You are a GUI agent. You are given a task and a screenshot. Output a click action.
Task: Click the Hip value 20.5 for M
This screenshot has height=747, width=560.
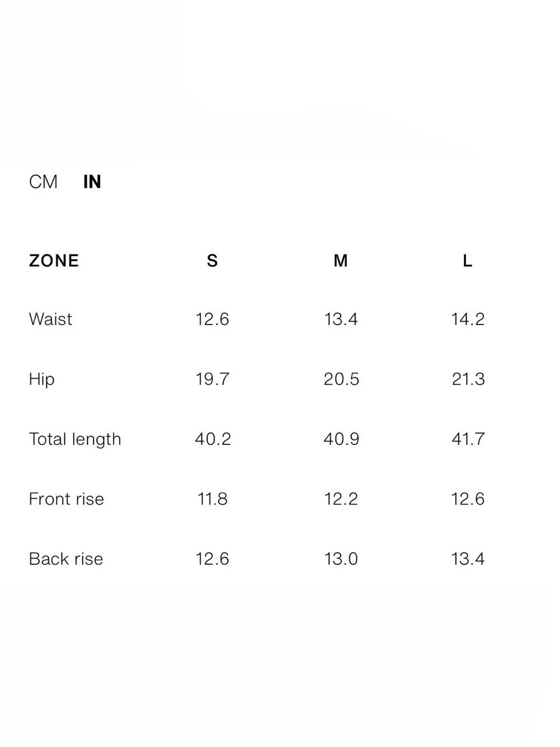[341, 379]
